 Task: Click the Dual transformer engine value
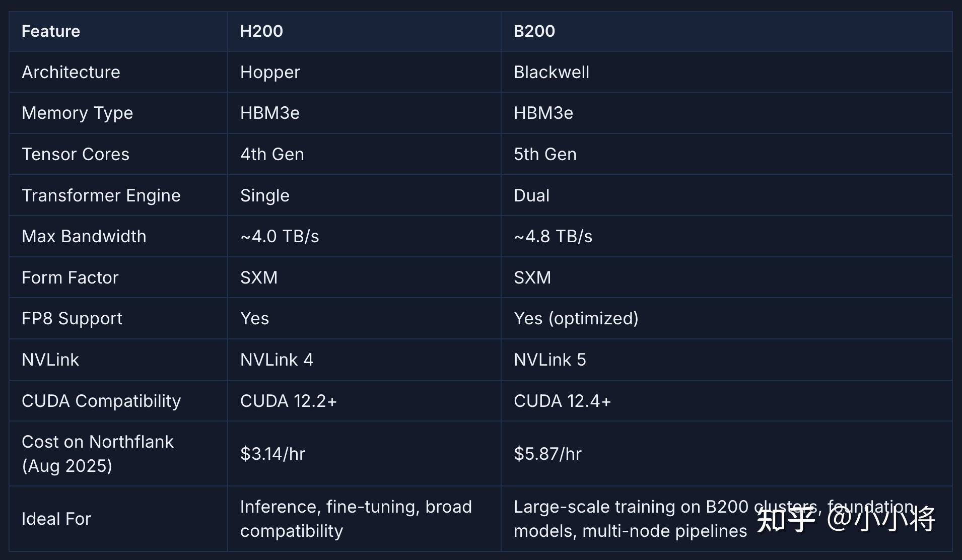point(531,195)
